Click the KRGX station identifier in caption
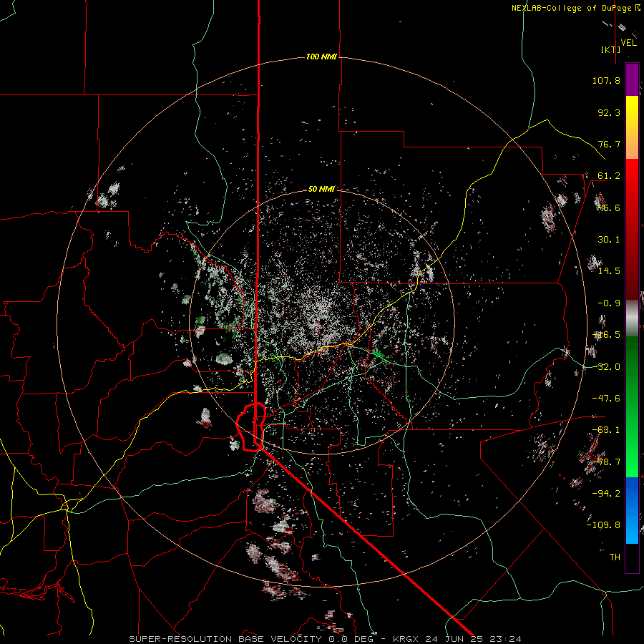The image size is (644, 644). [406, 639]
